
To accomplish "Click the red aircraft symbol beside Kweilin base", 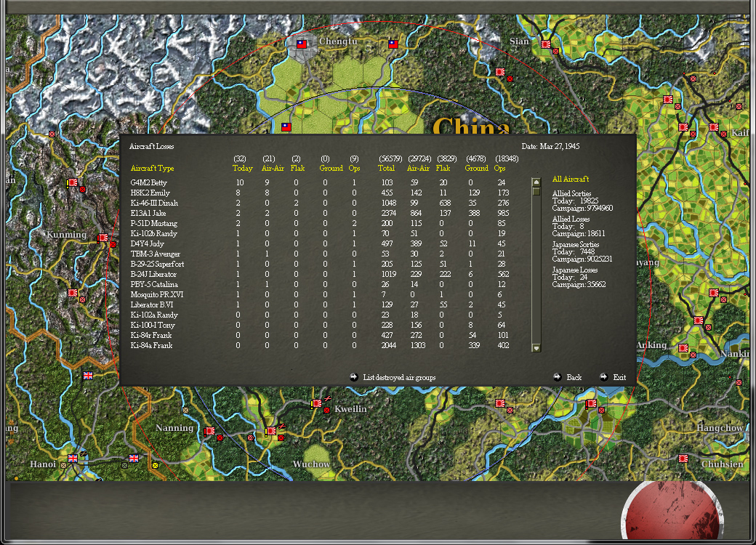I will pos(327,398).
